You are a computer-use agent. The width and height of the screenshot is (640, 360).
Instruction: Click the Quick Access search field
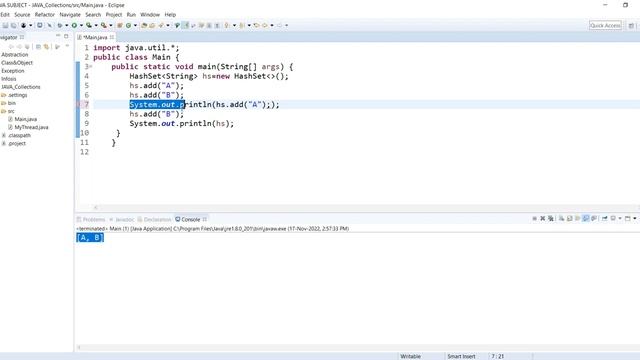(x=605, y=25)
